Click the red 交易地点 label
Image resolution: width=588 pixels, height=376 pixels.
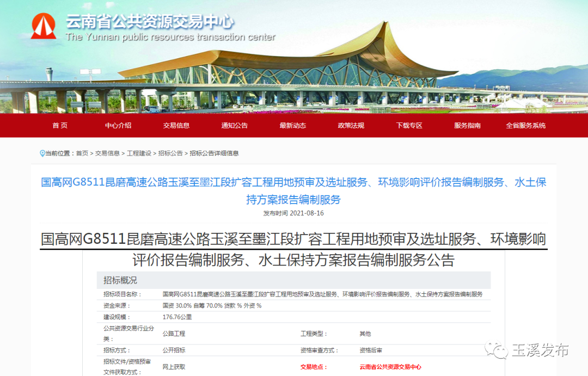tap(314, 367)
